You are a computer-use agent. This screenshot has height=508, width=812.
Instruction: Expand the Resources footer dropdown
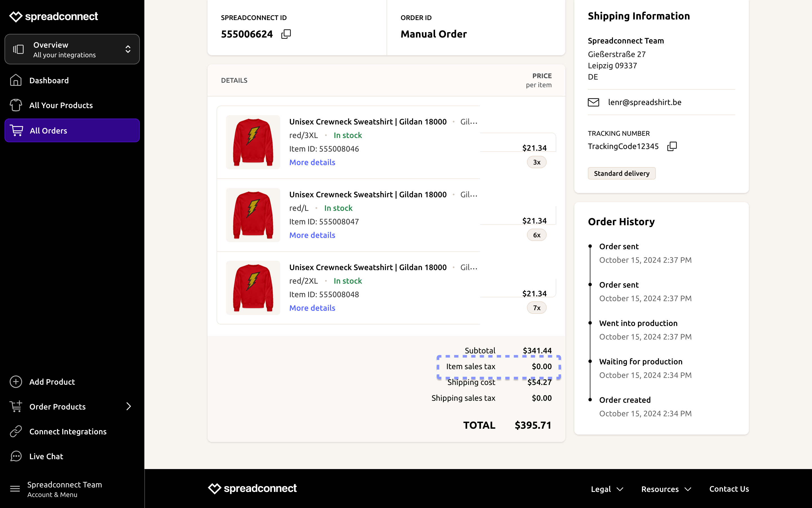click(x=666, y=489)
